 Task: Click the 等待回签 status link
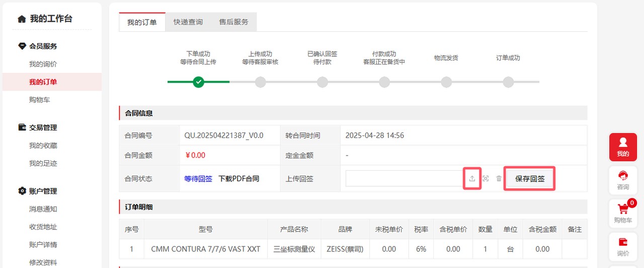[198, 178]
